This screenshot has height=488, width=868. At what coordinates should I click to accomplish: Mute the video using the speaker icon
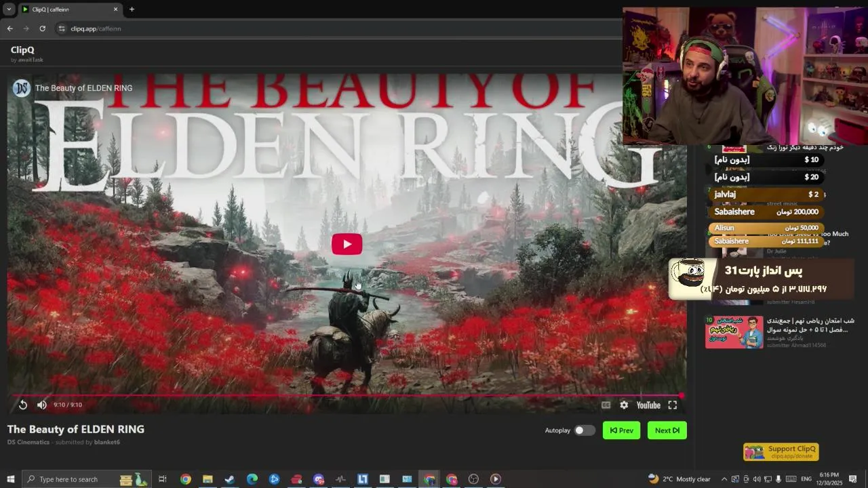(x=41, y=405)
